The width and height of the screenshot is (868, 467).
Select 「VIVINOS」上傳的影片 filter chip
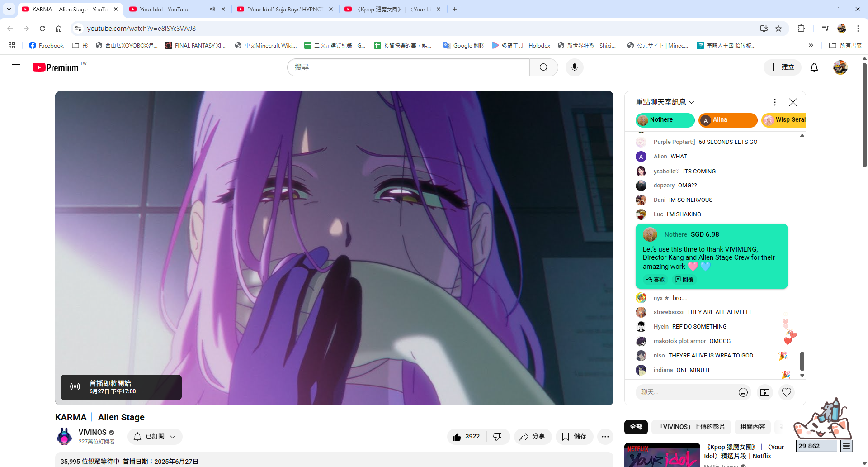692,427
